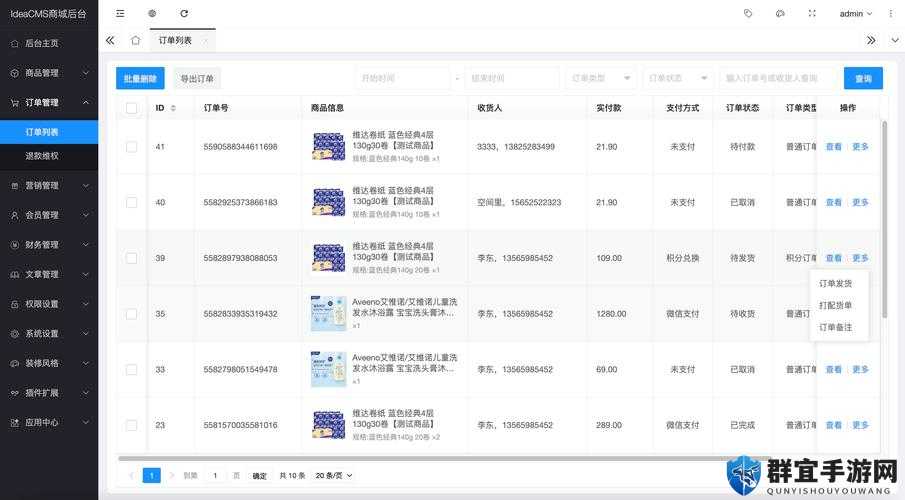
Task: Go to home tab icon
Action: pos(136,40)
